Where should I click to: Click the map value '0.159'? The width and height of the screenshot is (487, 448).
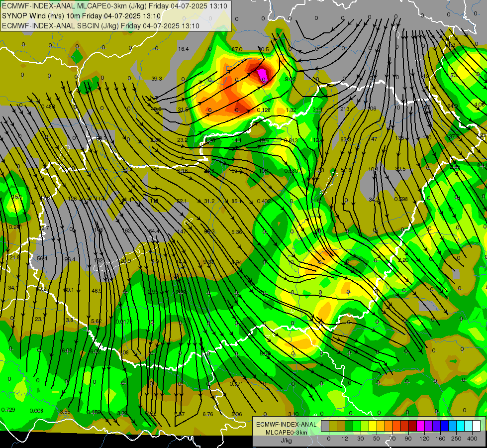pos(94,412)
